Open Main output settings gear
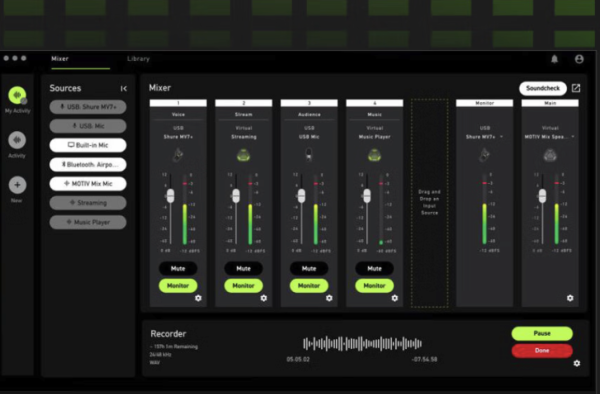600x394 pixels. click(x=570, y=298)
